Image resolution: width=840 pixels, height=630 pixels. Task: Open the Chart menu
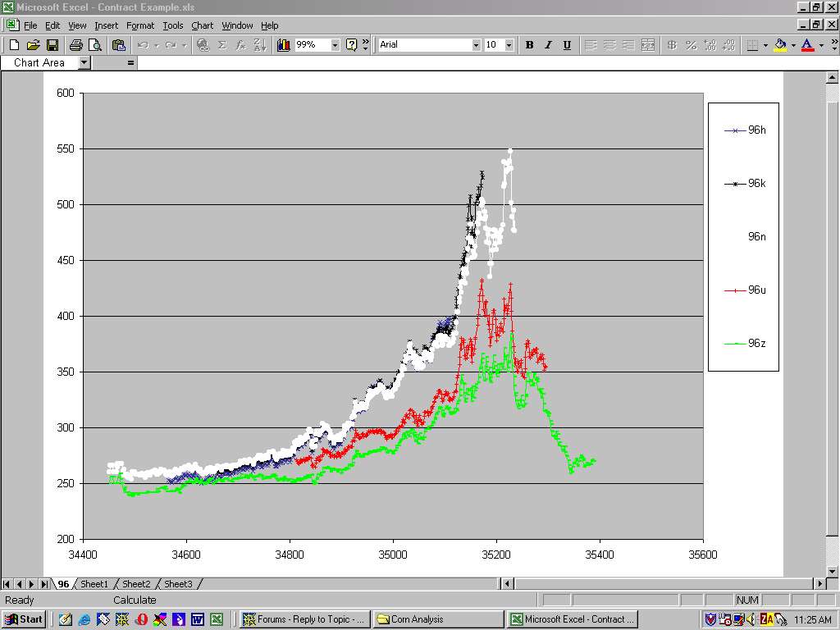(x=202, y=25)
